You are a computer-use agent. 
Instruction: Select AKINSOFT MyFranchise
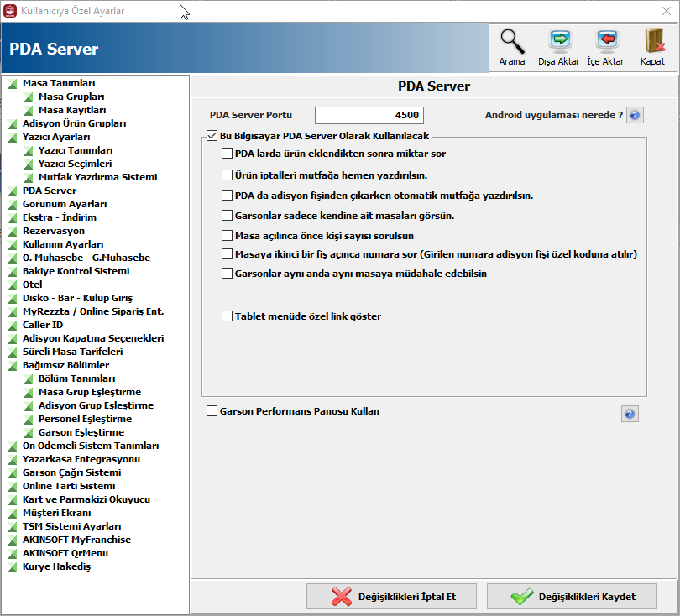(76, 540)
